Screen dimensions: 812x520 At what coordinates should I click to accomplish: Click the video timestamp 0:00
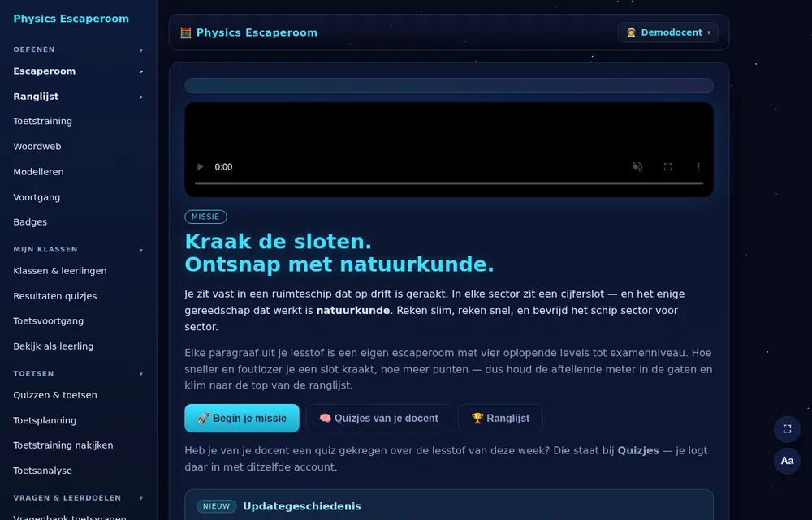coord(224,166)
